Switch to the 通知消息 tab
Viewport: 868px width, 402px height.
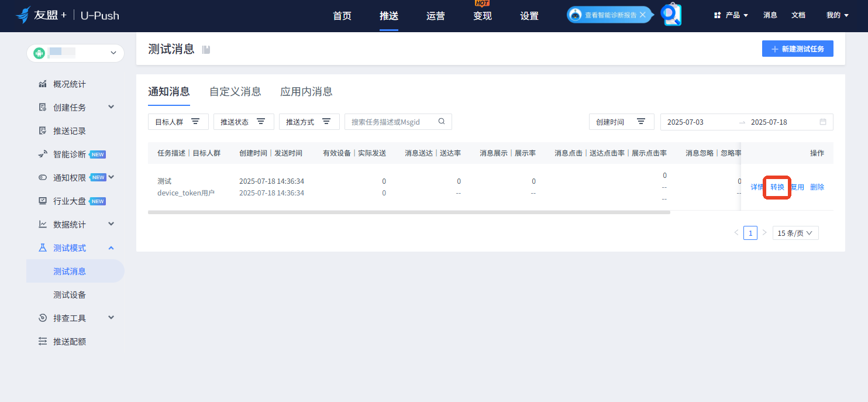(x=169, y=91)
